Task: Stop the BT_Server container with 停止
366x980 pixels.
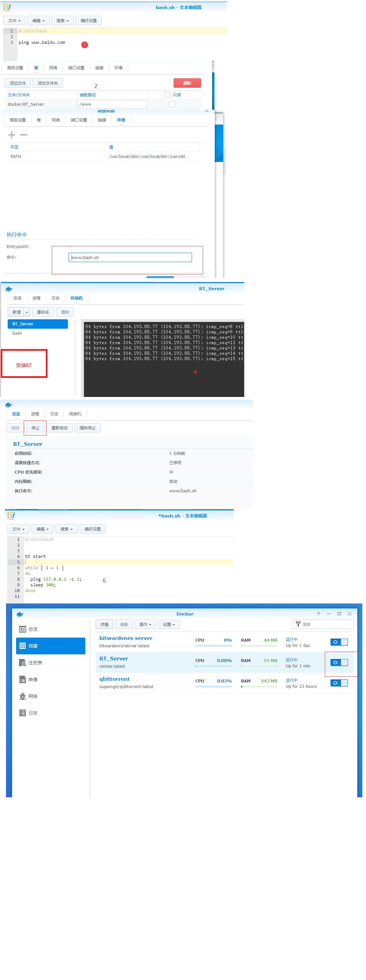Action: tap(35, 428)
